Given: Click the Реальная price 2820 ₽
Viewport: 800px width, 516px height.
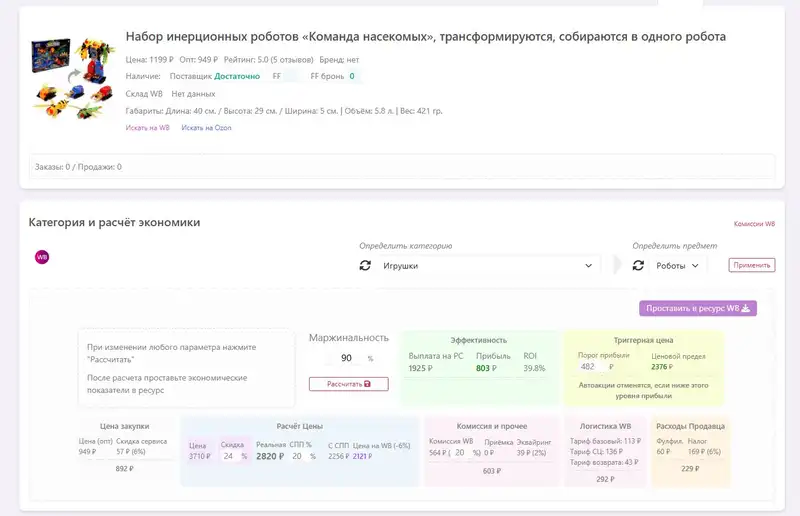Looking at the screenshot, I should 270,456.
